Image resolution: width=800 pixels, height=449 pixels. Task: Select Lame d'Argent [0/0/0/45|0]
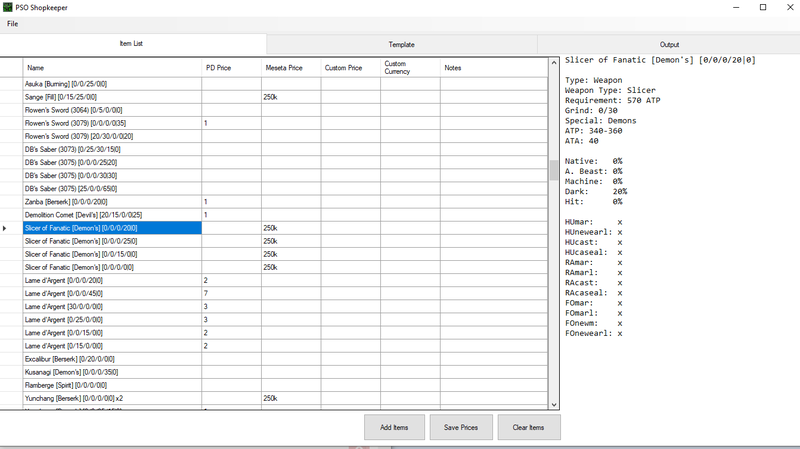(112, 293)
